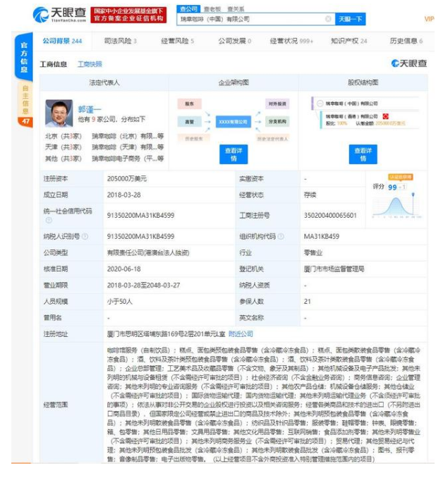Open the 知识产权 tab
Viewport: 448px width, 478px height.
349,42
